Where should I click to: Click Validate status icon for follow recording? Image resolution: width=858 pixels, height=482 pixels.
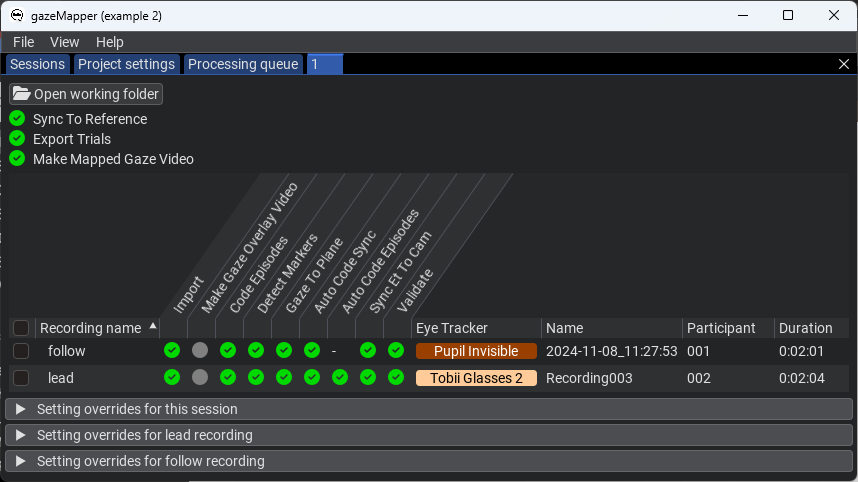coord(396,350)
